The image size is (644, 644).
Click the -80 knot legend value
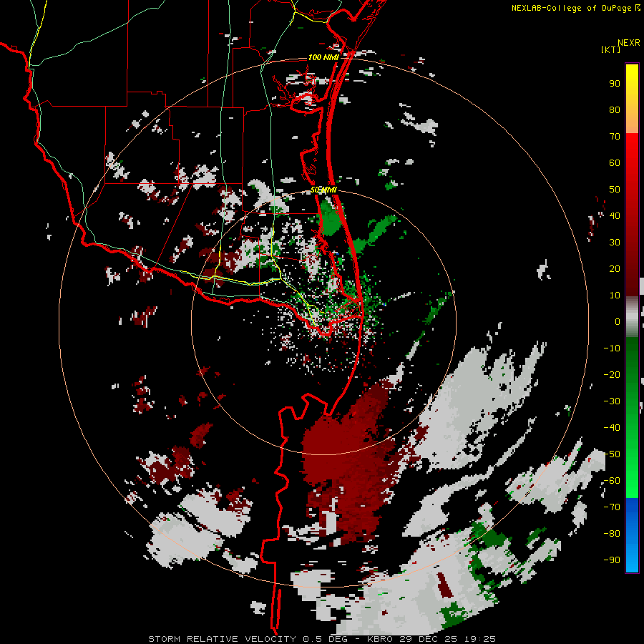(612, 534)
